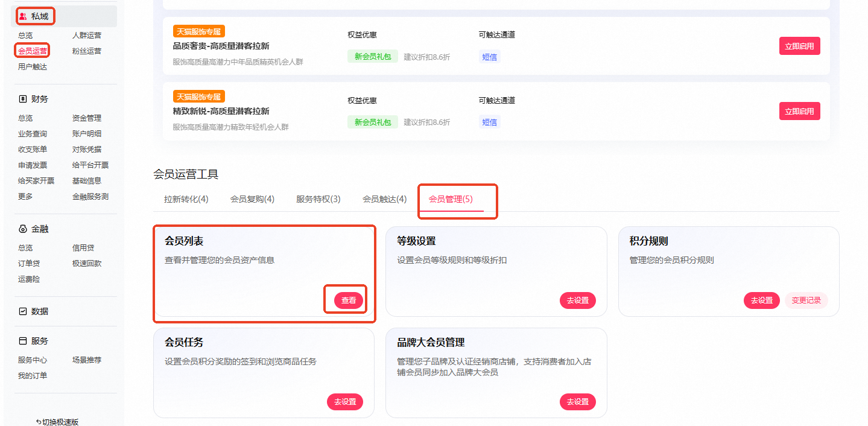Screen dimensions: 868x426
Task: Open 总览 under the 金融 section
Action: (25, 248)
